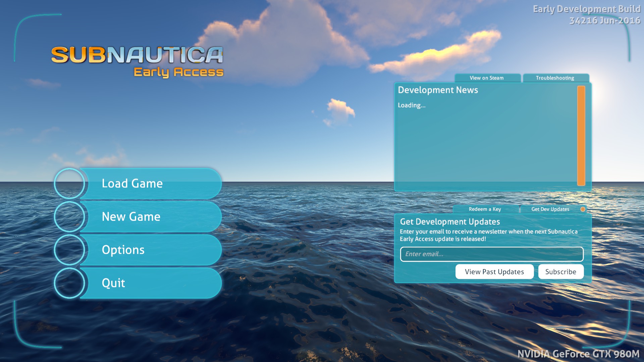
Task: Select the Get Dev Updates tab
Action: tap(553, 209)
